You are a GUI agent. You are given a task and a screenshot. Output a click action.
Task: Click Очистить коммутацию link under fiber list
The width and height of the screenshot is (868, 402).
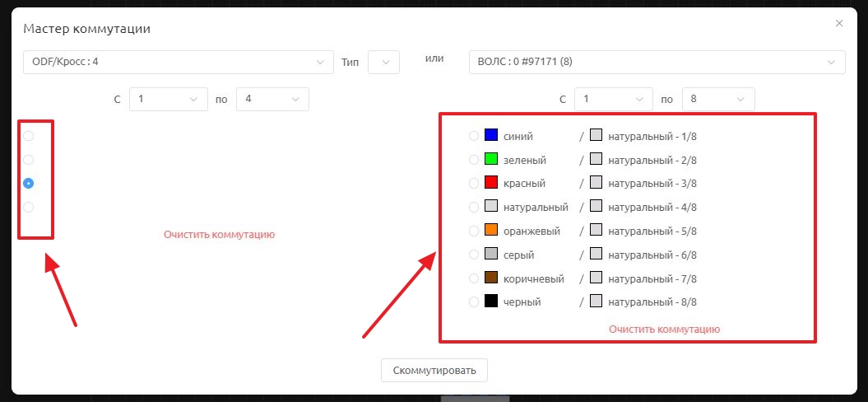click(664, 329)
